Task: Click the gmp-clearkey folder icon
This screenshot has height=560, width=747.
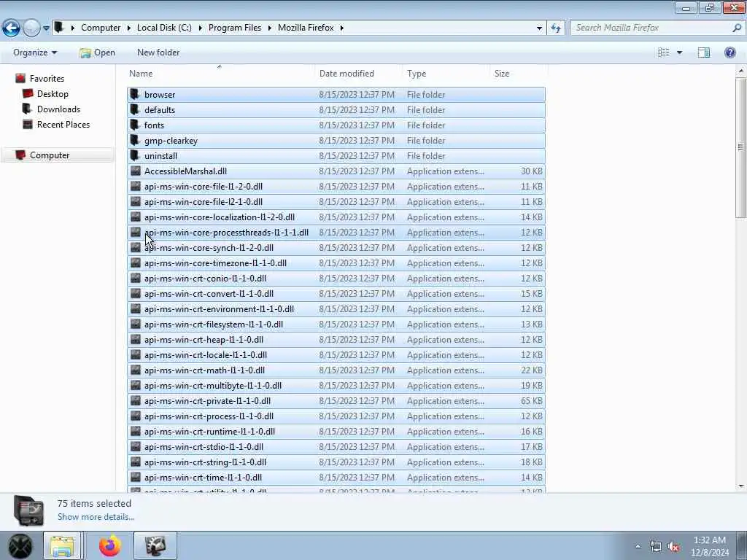Action: point(135,140)
